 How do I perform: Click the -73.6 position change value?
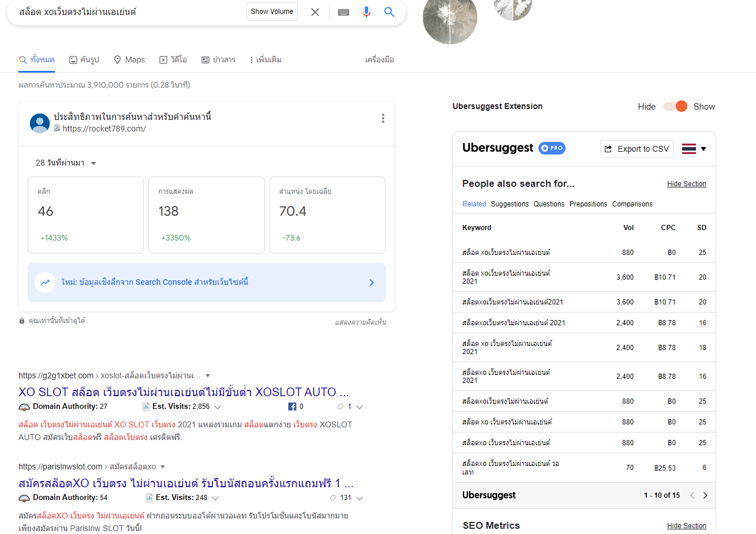pyautogui.click(x=291, y=238)
